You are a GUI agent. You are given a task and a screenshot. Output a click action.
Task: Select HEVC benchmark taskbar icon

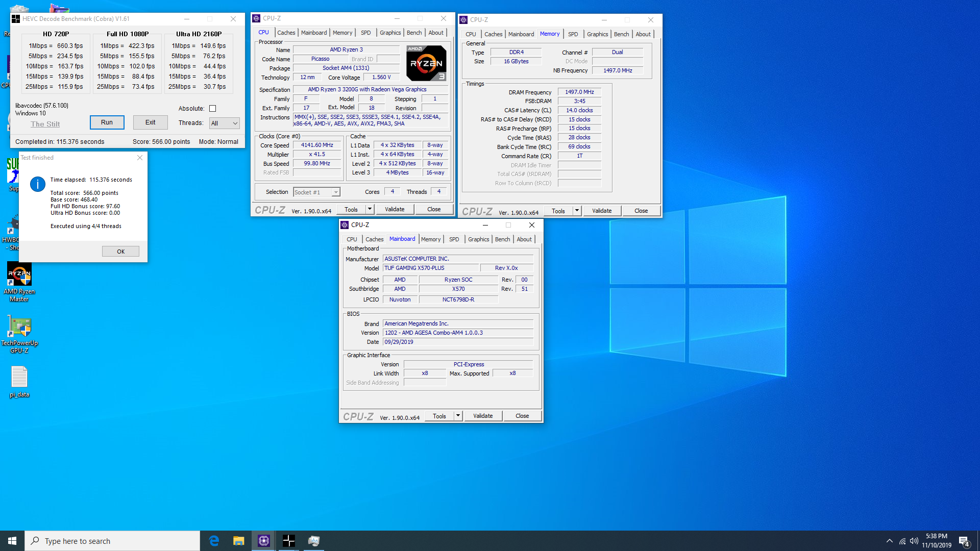(289, 541)
